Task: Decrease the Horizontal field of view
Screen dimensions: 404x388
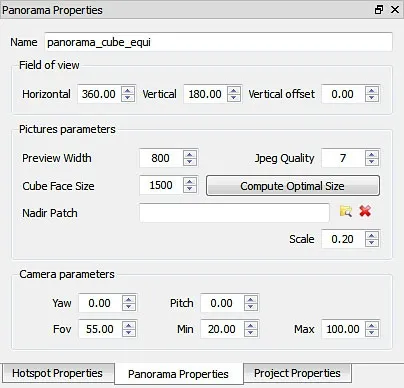Action: (x=128, y=98)
